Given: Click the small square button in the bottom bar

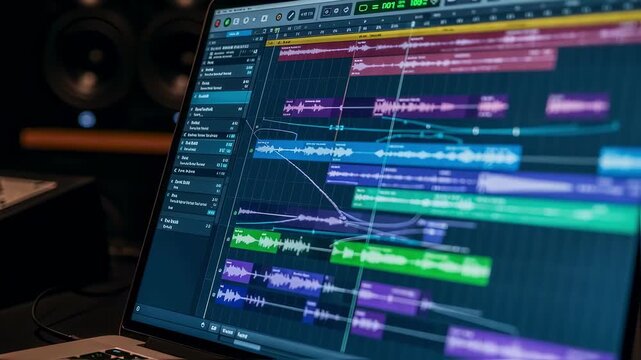Looking at the screenshot, I should tap(214, 328).
